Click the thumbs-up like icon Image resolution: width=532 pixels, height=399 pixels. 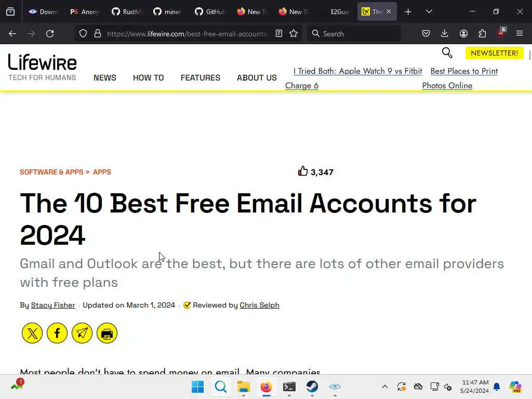point(303,171)
